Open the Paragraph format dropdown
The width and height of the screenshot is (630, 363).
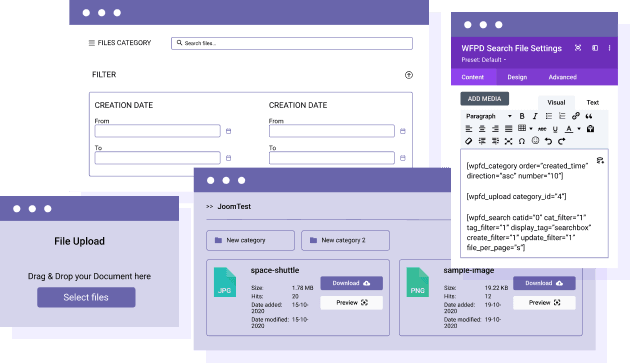[x=489, y=116]
